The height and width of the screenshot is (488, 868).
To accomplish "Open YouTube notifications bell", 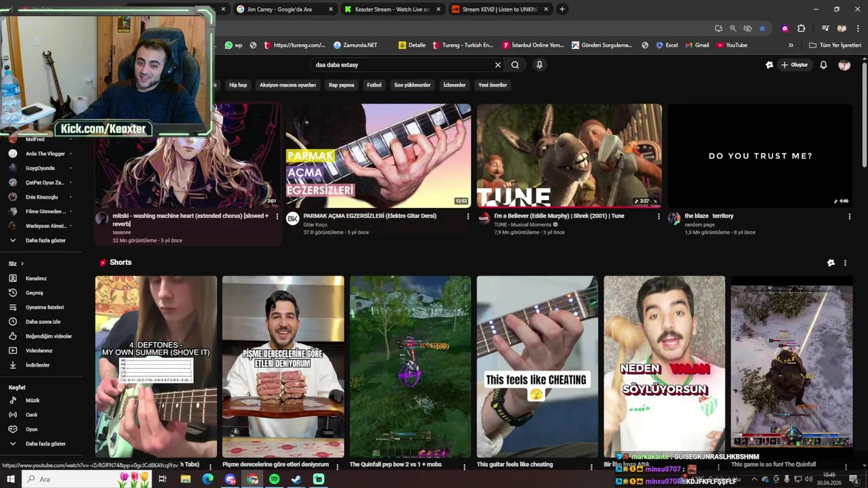I will 823,65.
